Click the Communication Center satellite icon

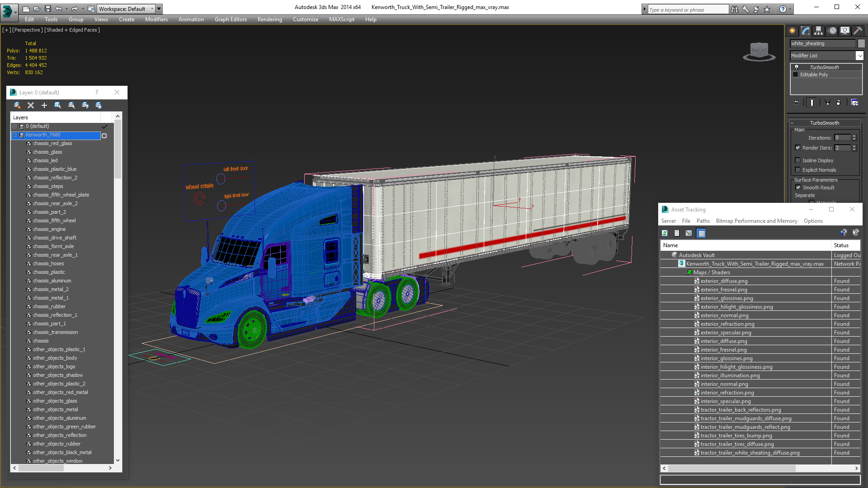tap(756, 9)
